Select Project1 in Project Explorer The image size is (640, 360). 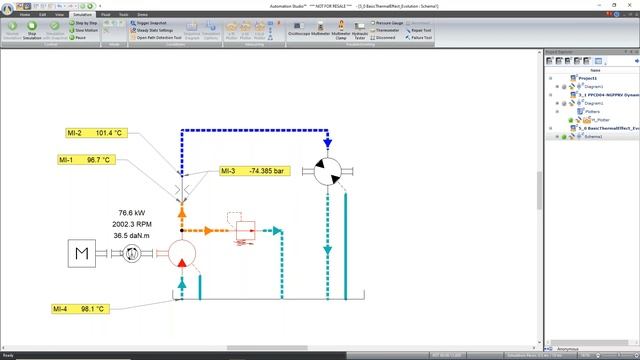tap(587, 78)
